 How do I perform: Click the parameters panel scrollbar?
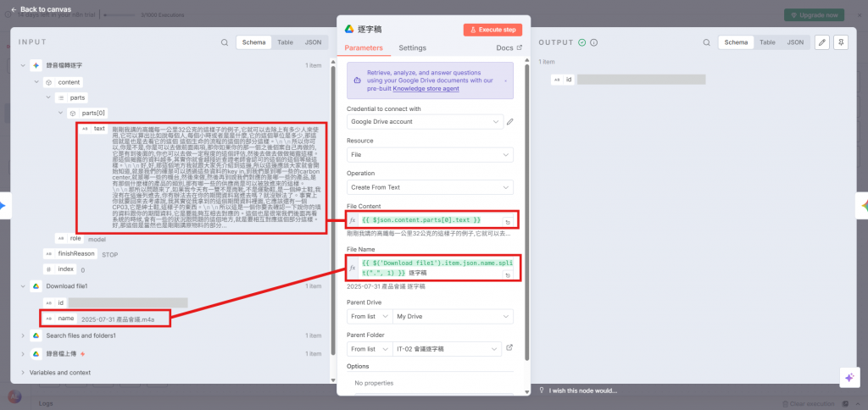[526, 213]
